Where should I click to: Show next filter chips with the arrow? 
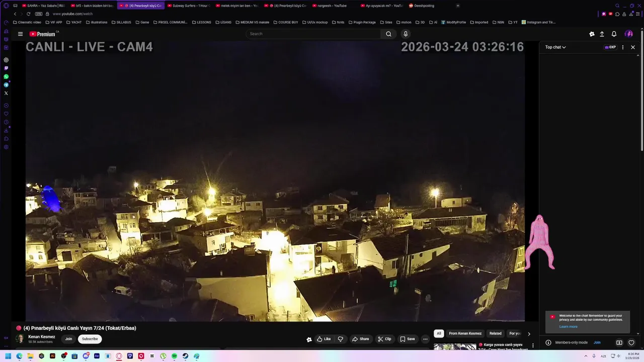point(529,333)
